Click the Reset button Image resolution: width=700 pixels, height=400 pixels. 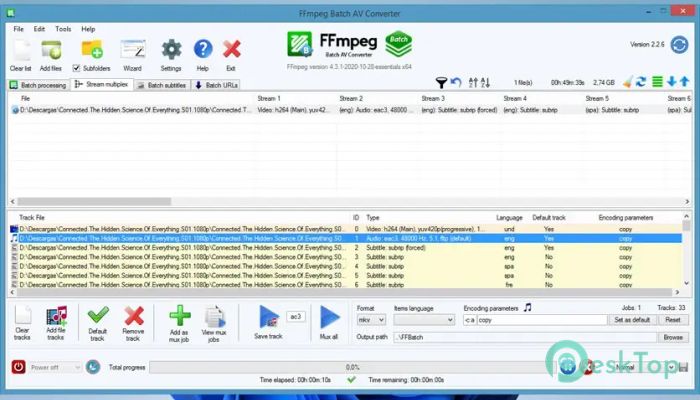tap(673, 320)
